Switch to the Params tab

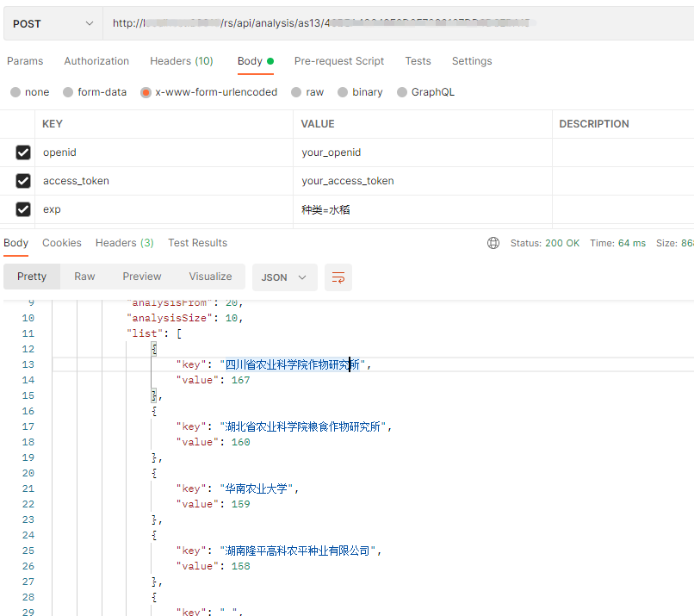coord(25,61)
